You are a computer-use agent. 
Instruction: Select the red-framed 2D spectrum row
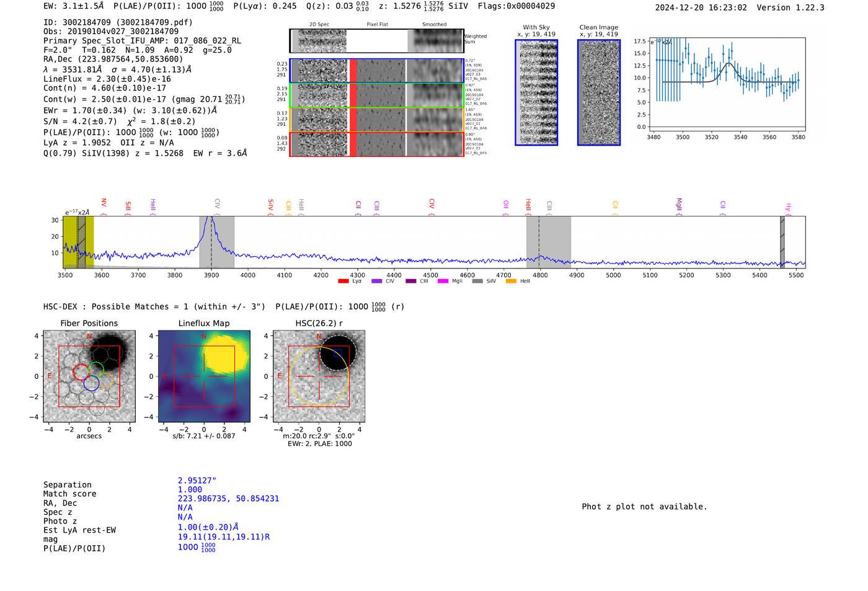click(x=376, y=144)
